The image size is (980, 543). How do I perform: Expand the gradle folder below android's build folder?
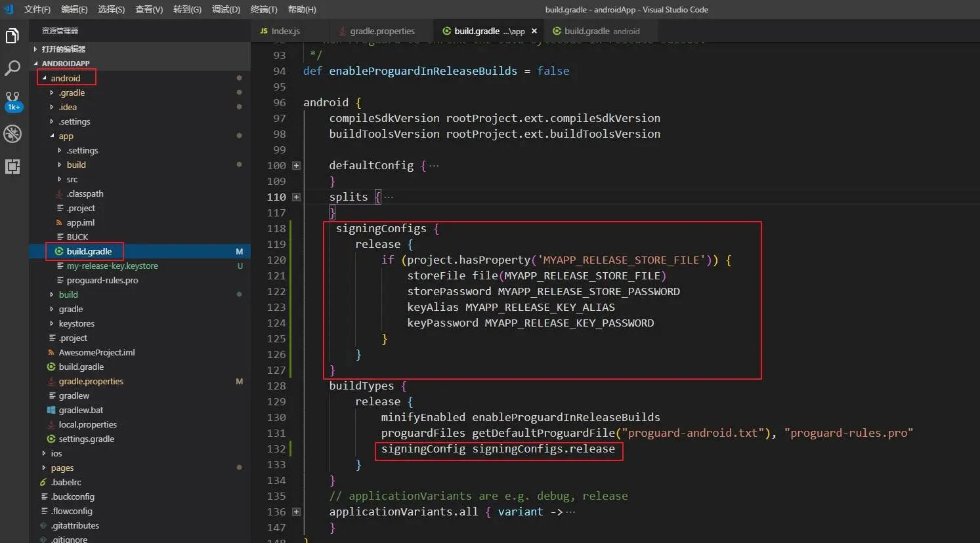(52, 309)
